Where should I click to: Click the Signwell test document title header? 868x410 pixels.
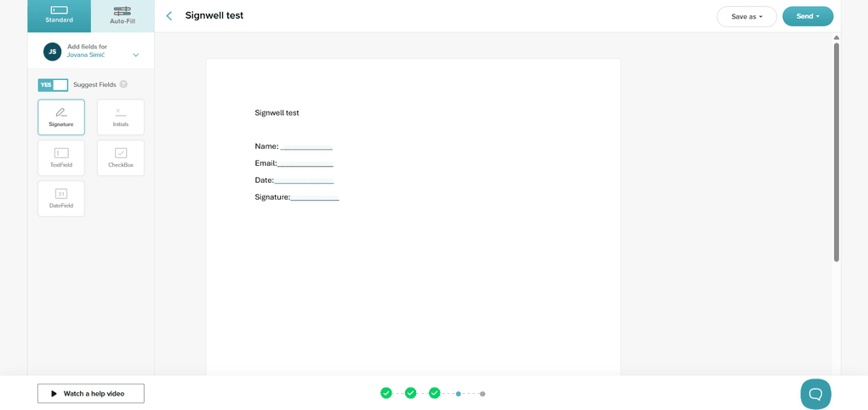[214, 15]
